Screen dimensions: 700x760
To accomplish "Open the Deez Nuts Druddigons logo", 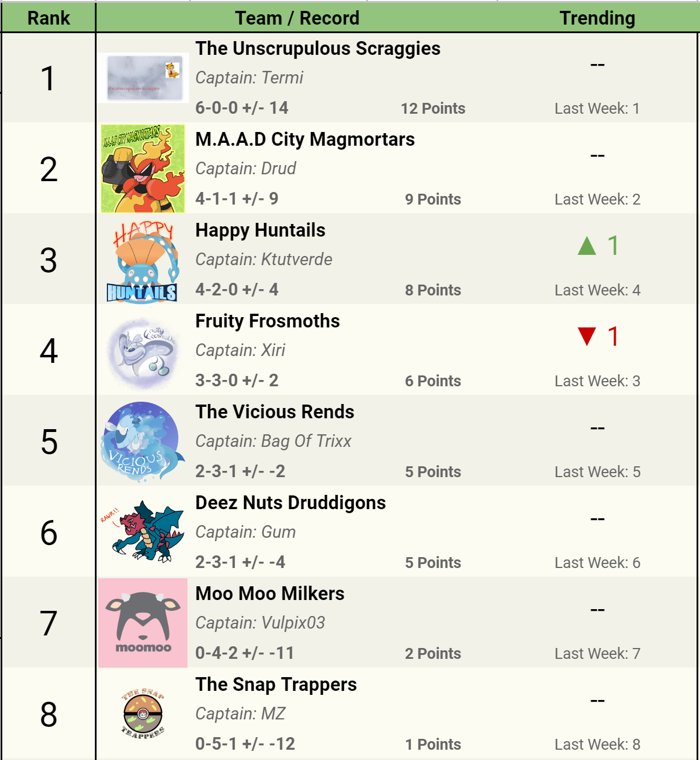I will tap(143, 531).
